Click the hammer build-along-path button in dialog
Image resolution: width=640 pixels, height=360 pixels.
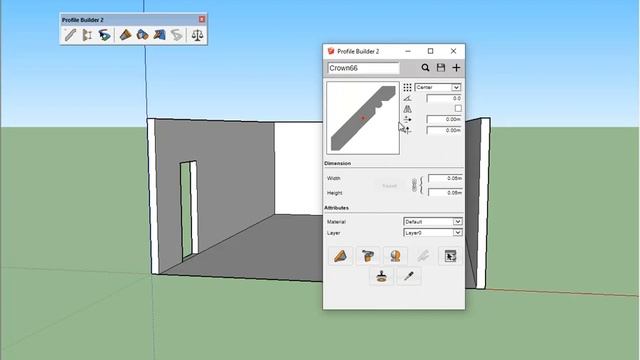click(368, 256)
